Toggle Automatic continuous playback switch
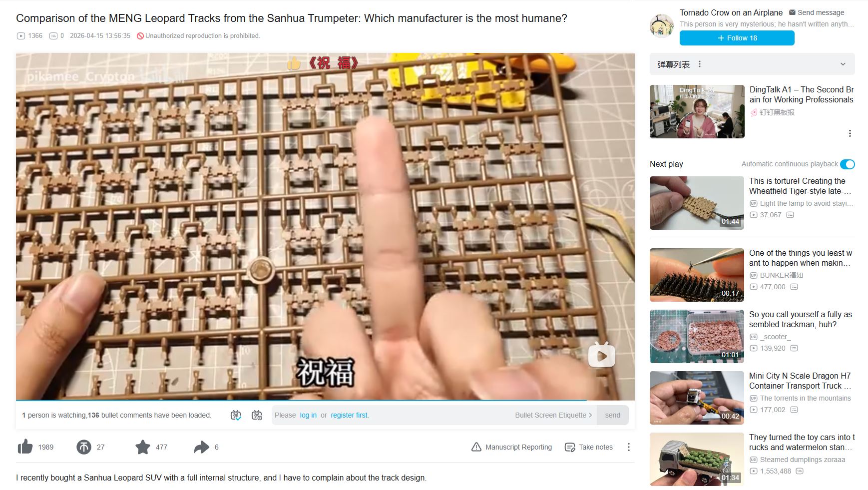Viewport: 868px width, 490px height. pos(848,164)
